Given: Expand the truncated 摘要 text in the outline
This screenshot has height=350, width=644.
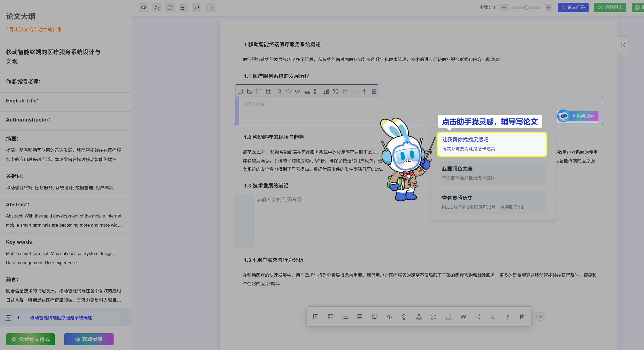Looking at the screenshot, I should (63, 155).
